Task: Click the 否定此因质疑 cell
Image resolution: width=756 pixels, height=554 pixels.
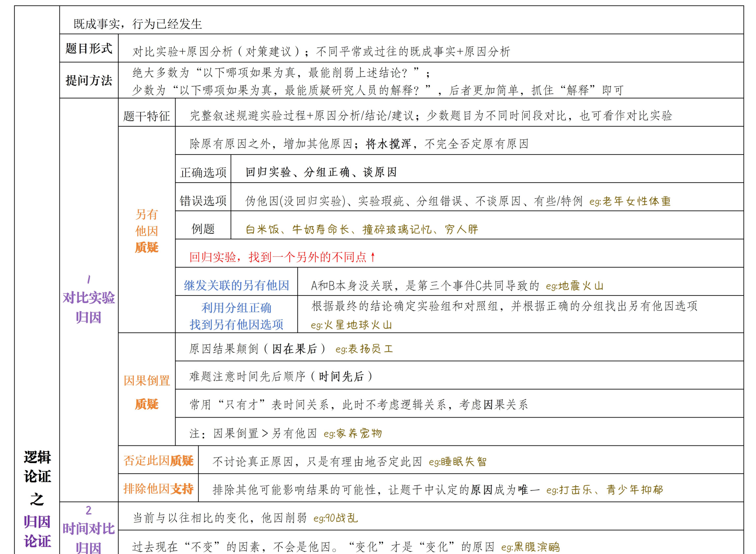Action: (x=158, y=461)
